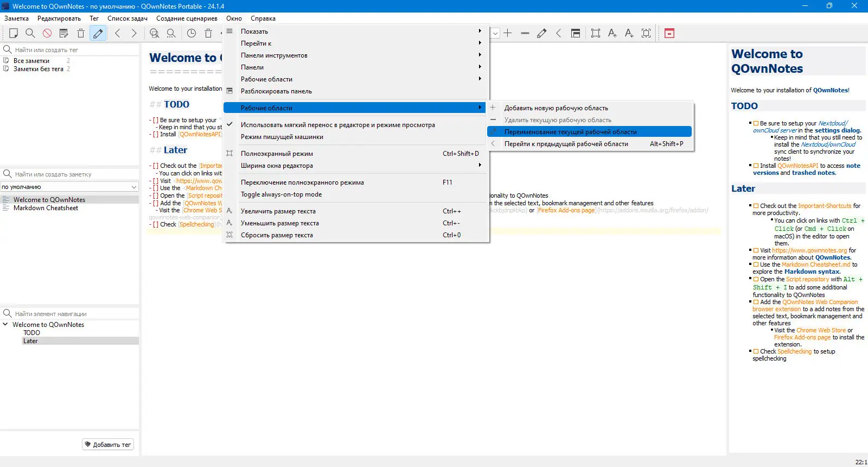Click the find-in-note magnifier with page icon
This screenshot has height=467, width=868.
tap(155, 33)
